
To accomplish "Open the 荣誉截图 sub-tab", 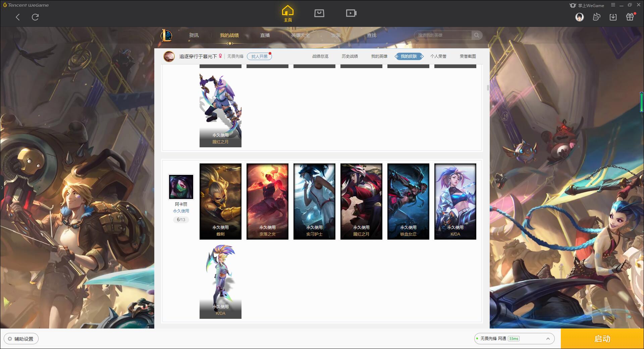I will (x=468, y=56).
